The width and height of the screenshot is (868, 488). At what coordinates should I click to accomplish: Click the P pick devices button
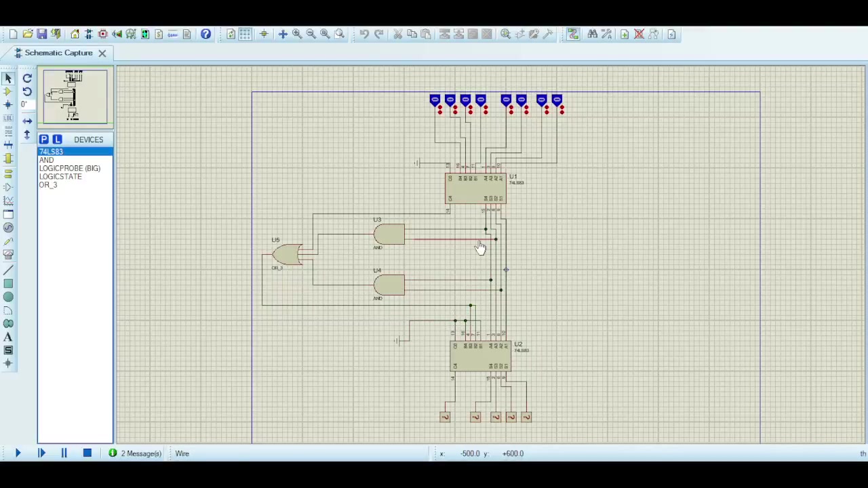43,139
